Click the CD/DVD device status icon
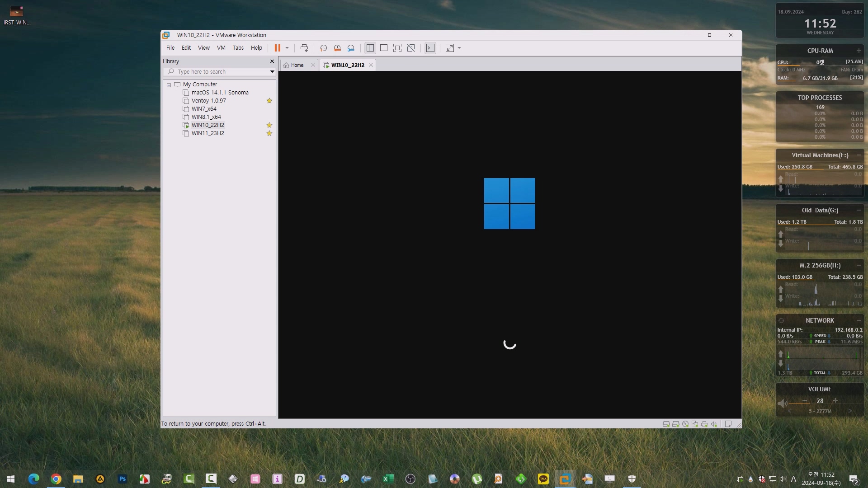The height and width of the screenshot is (488, 868). tap(685, 424)
